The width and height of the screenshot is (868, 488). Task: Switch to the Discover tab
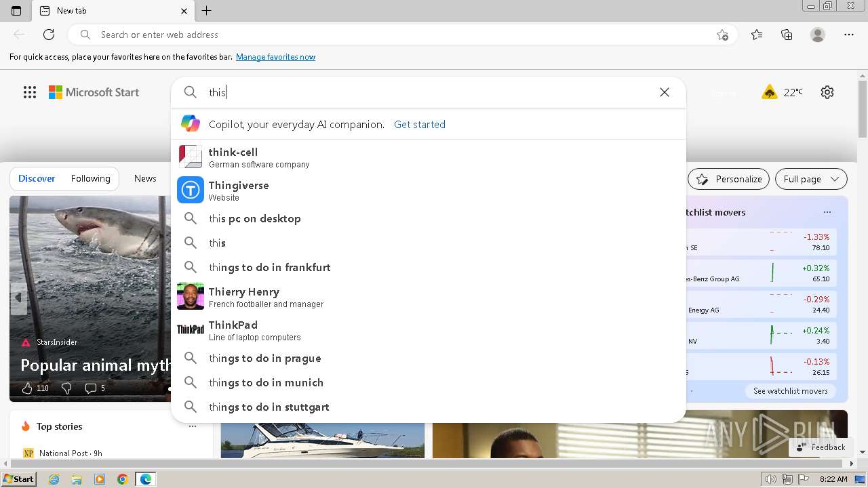[x=37, y=178]
